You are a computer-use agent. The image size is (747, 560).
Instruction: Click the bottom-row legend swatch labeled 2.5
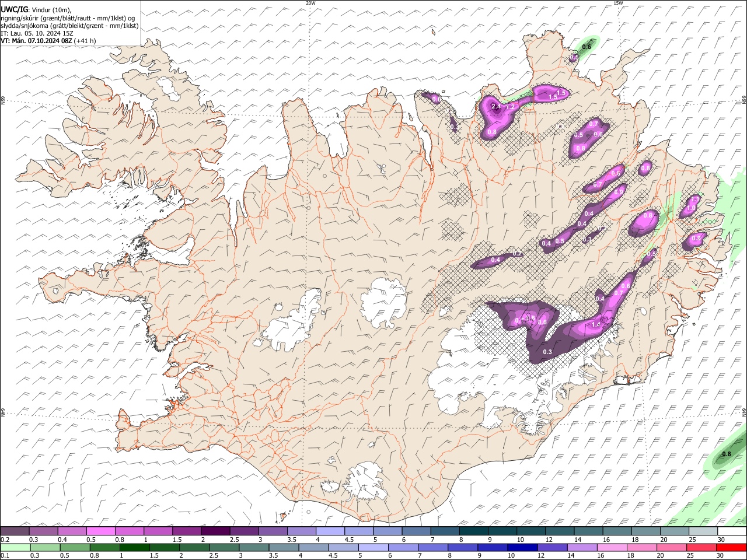pos(224,547)
